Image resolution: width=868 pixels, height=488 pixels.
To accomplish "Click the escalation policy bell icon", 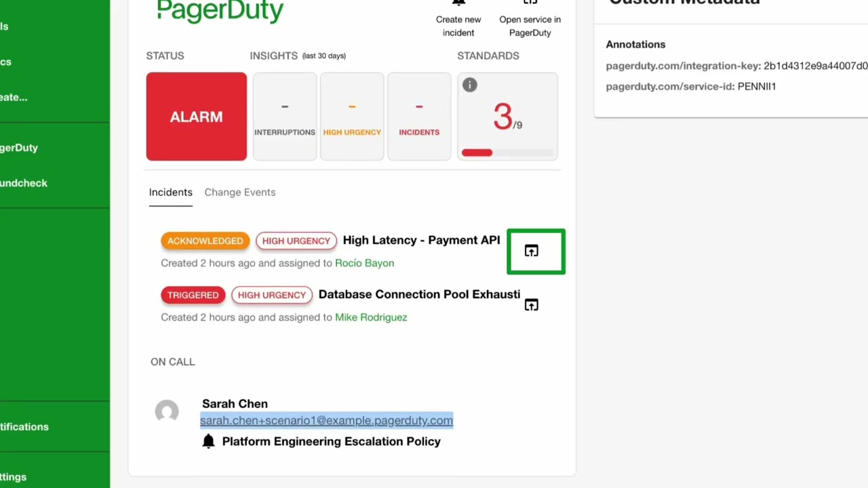I will [x=208, y=441].
